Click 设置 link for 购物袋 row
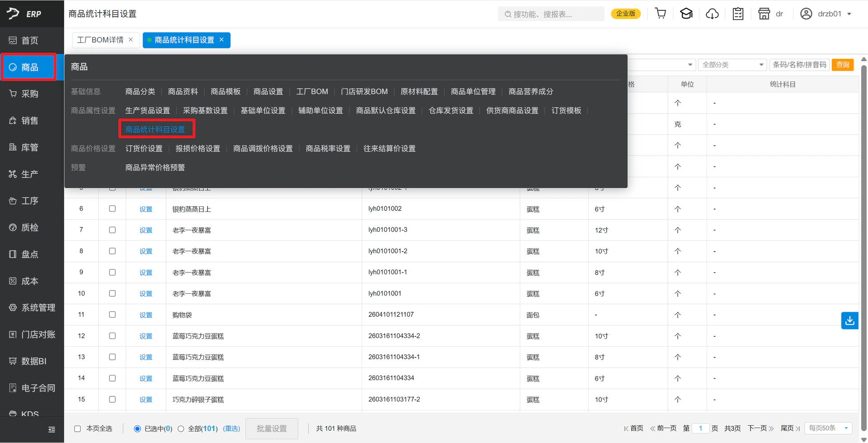The height and width of the screenshot is (443, 868). pos(146,315)
